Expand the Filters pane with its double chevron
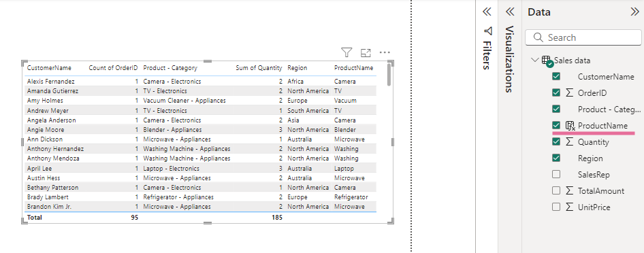The width and height of the screenshot is (644, 253). [x=487, y=12]
